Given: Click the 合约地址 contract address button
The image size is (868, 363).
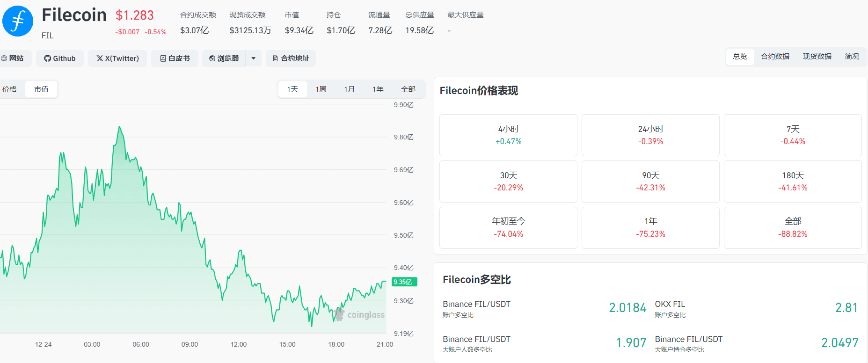Looking at the screenshot, I should (x=291, y=58).
